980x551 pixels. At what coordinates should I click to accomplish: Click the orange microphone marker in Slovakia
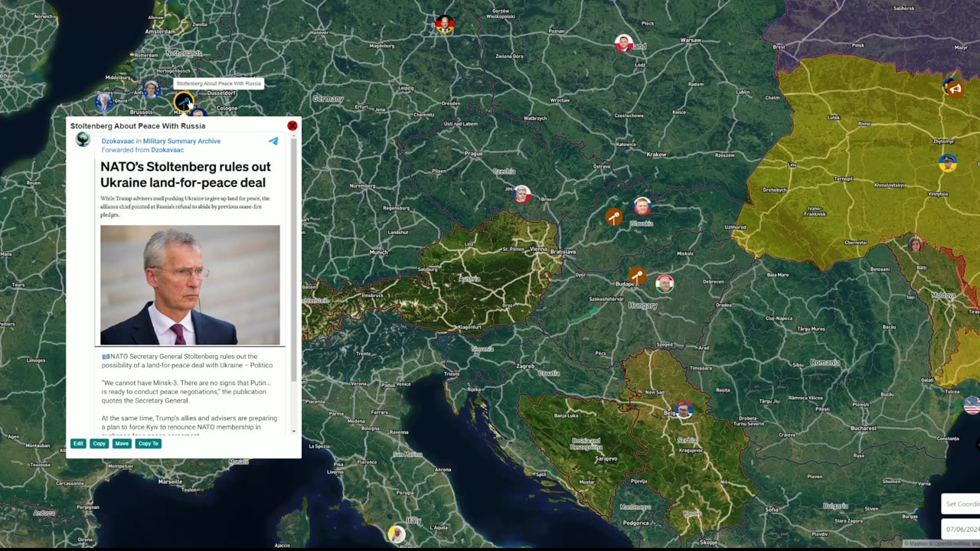click(x=613, y=217)
